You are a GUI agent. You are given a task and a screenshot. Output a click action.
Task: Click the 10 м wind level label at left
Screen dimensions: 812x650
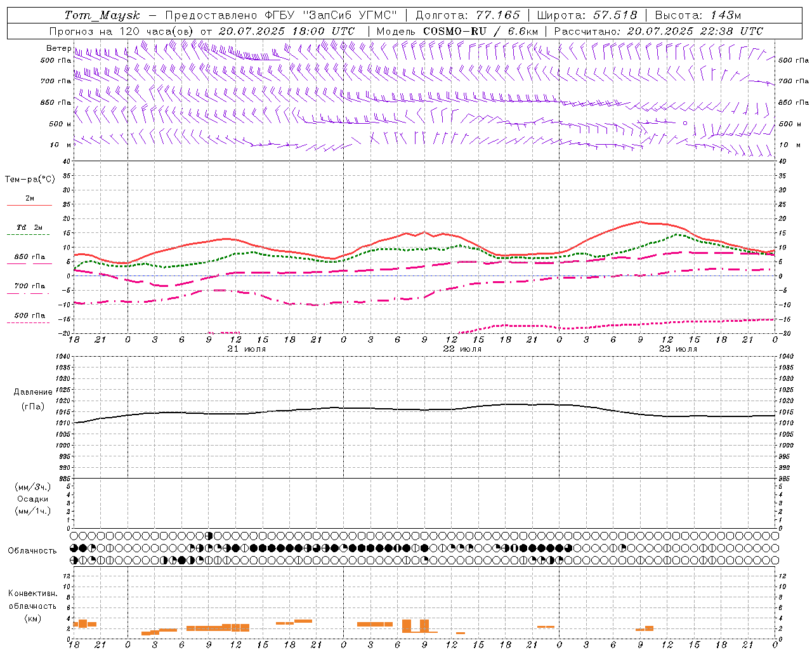[x=61, y=145]
